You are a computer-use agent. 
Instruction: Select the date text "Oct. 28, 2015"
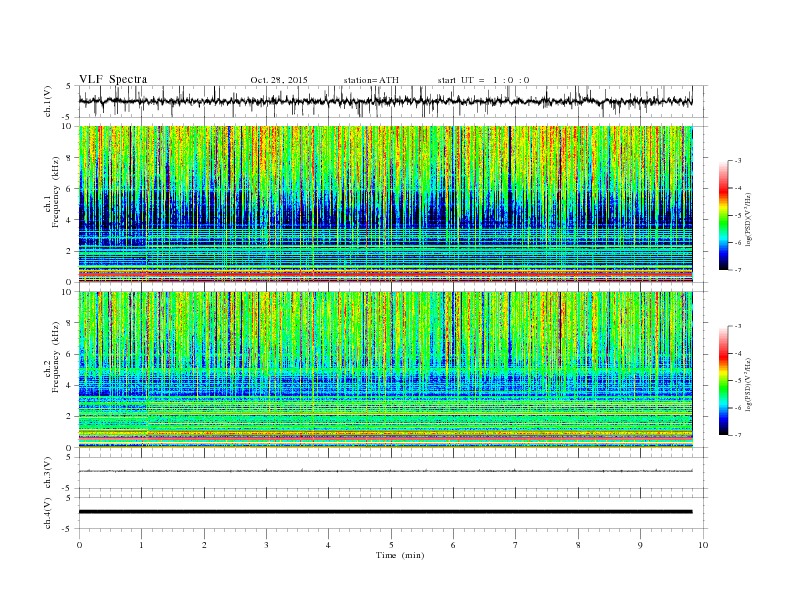click(279, 80)
